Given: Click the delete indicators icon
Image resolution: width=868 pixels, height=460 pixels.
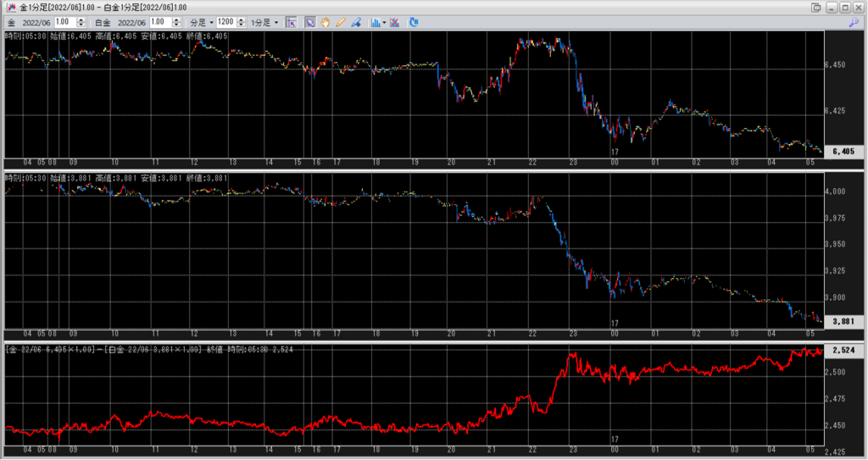Looking at the screenshot, I should (x=395, y=22).
